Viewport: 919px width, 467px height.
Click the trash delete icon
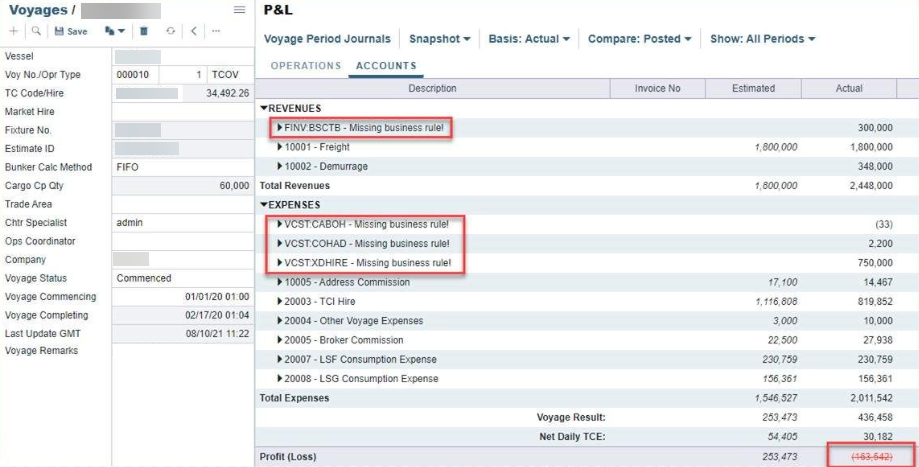click(x=144, y=31)
